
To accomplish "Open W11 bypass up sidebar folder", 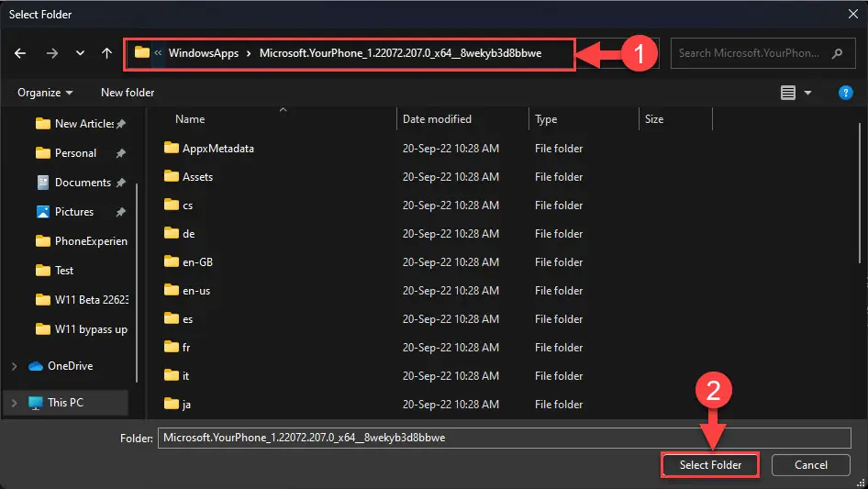I will (x=91, y=329).
